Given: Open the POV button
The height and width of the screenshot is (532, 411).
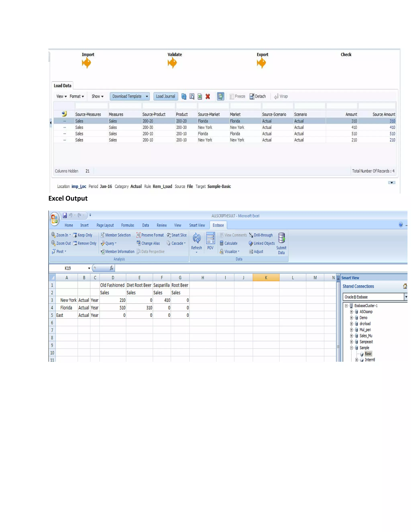Looking at the screenshot, I should (210, 241).
